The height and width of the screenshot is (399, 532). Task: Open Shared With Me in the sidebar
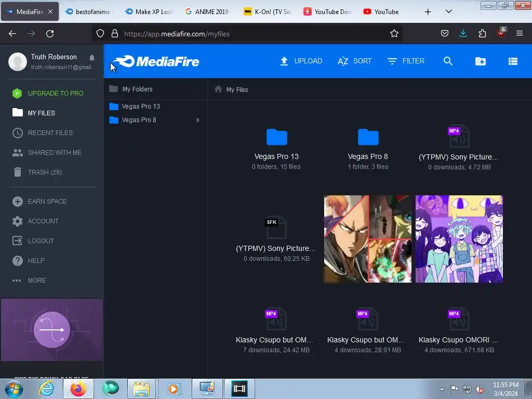tap(47, 153)
